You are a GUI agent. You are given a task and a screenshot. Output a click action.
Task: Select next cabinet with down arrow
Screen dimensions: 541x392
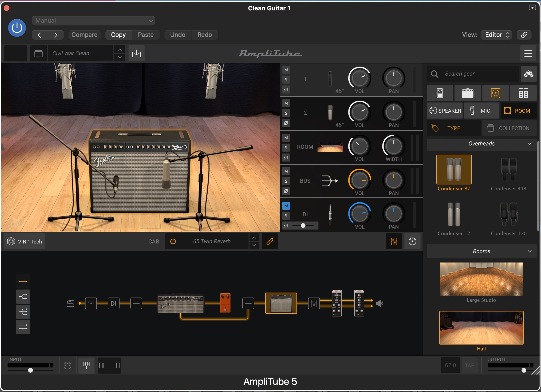254,245
